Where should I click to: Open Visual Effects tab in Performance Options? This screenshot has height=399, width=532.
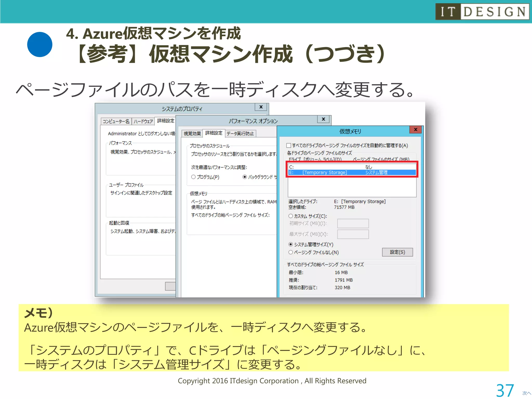coord(192,134)
